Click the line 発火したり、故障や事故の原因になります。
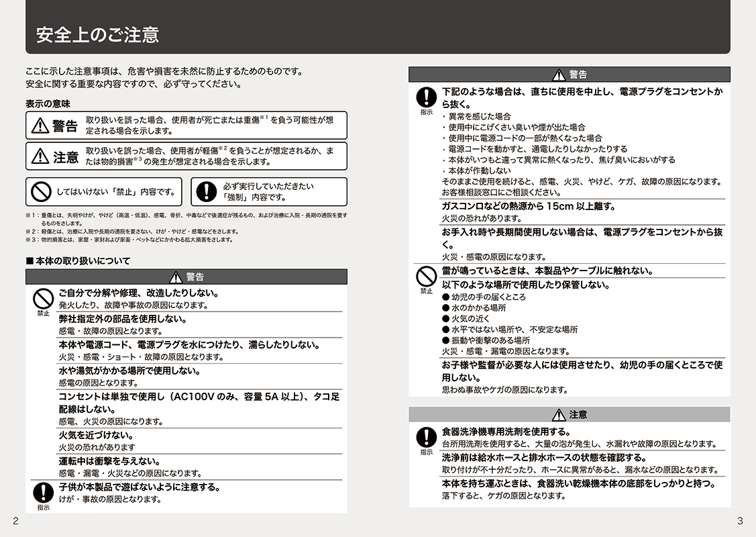The width and height of the screenshot is (756, 537). 133,305
